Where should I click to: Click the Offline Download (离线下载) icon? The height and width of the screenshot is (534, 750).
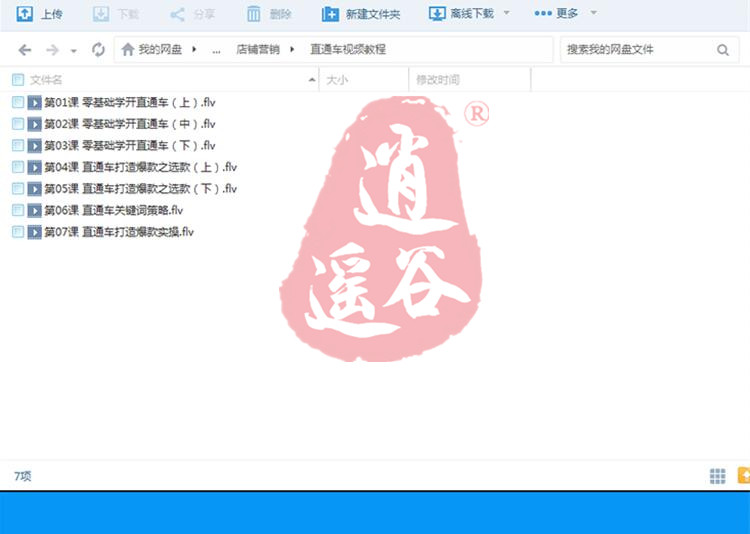click(x=437, y=14)
